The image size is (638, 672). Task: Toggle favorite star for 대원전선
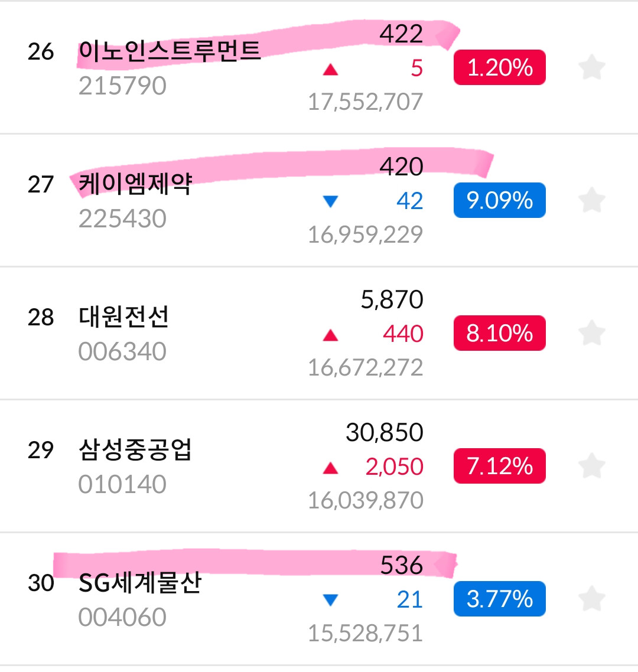click(x=592, y=333)
